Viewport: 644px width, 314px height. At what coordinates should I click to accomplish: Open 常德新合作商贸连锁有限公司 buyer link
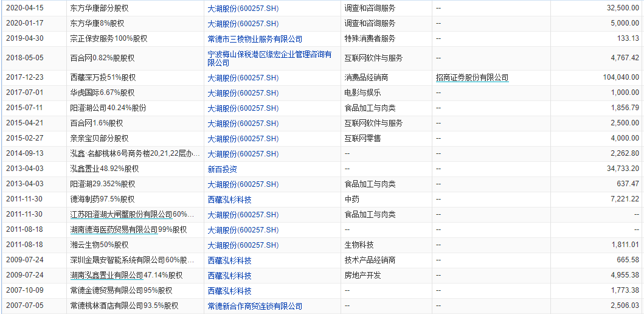click(x=255, y=305)
